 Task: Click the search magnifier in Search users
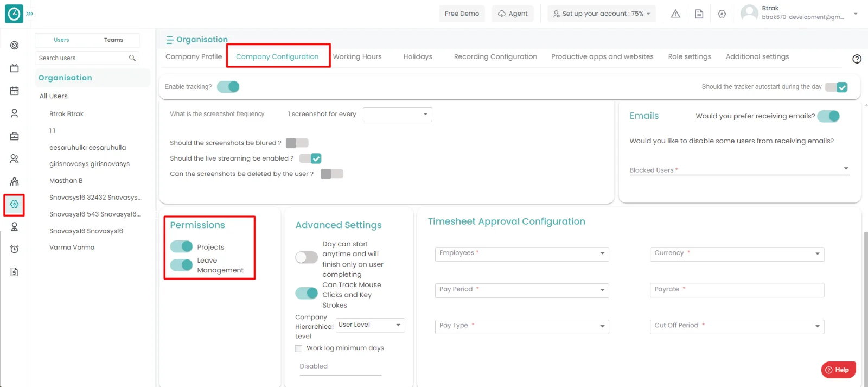tap(132, 58)
